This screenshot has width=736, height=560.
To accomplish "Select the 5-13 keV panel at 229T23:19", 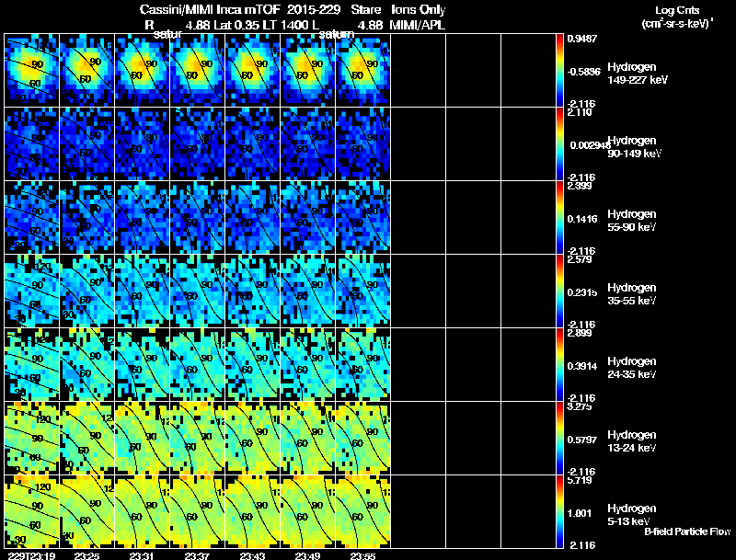I will (x=31, y=511).
